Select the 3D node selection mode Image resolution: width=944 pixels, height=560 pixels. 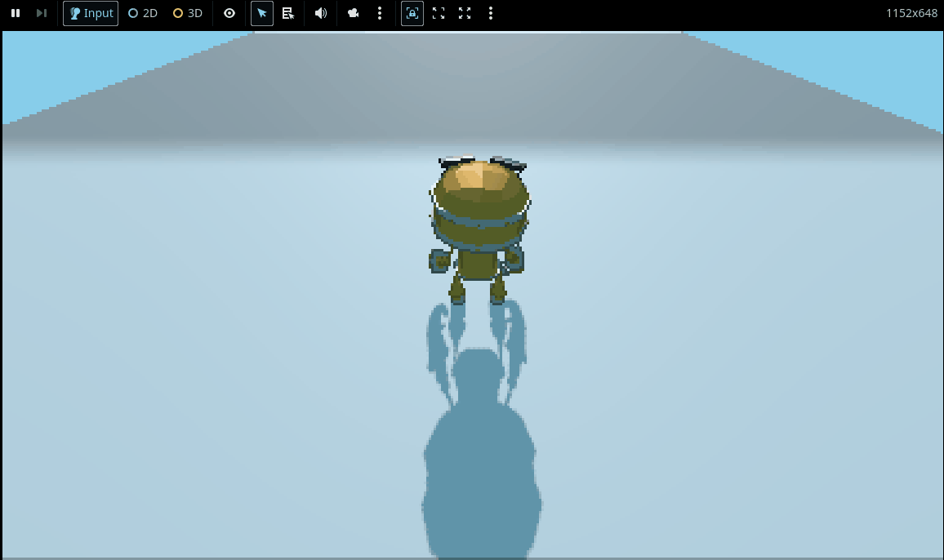tap(188, 13)
